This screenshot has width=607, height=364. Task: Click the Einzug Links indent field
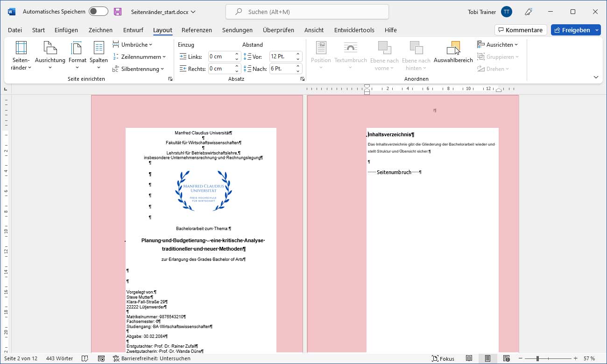220,56
